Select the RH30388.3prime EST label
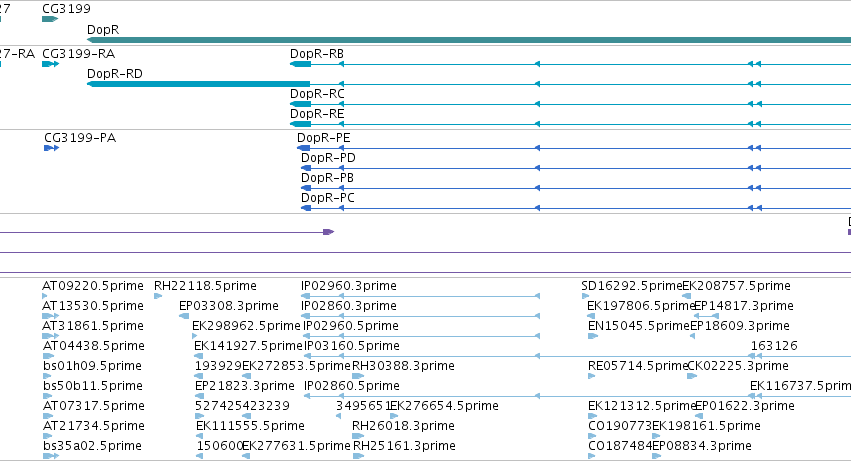The image size is (851, 461). click(403, 366)
